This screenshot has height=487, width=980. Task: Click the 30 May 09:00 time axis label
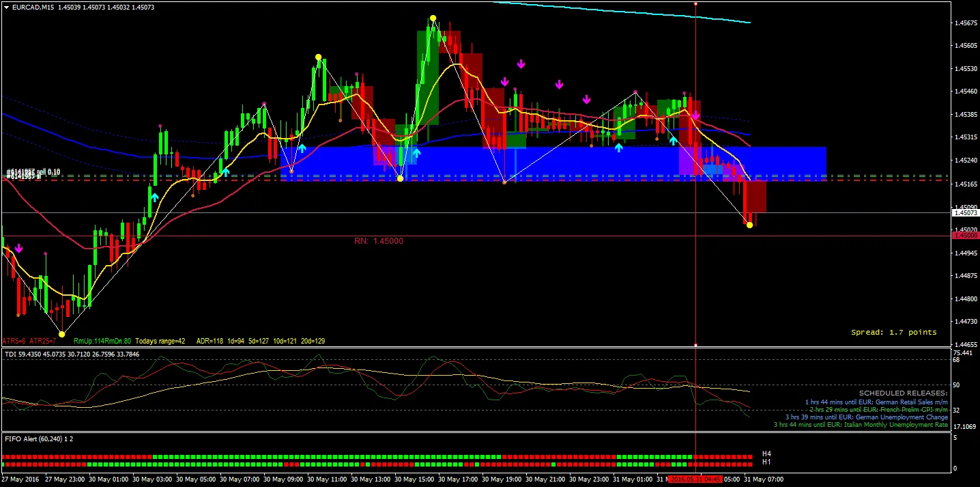tap(283, 479)
